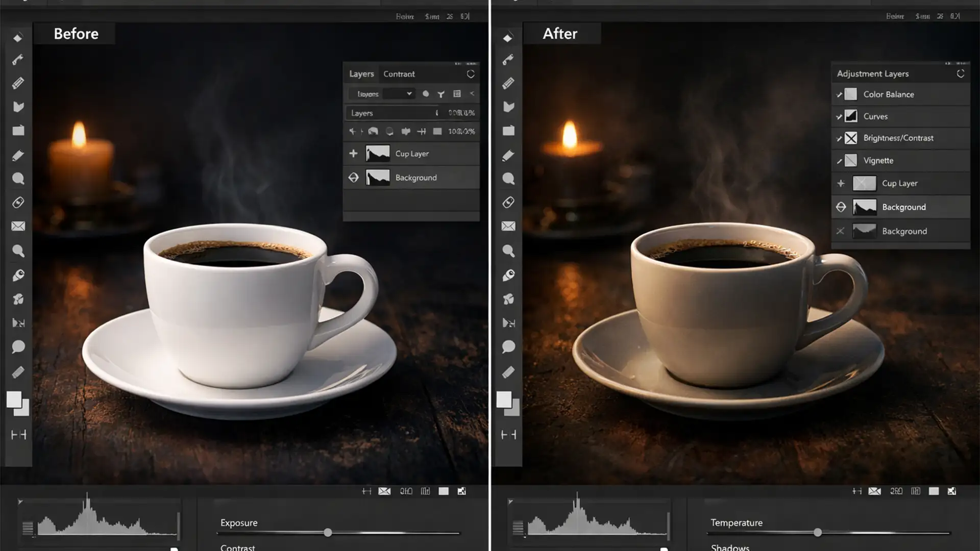Viewport: 980px width, 551px height.
Task: Enable the Curves adjustment layer checkmark
Action: tap(840, 116)
